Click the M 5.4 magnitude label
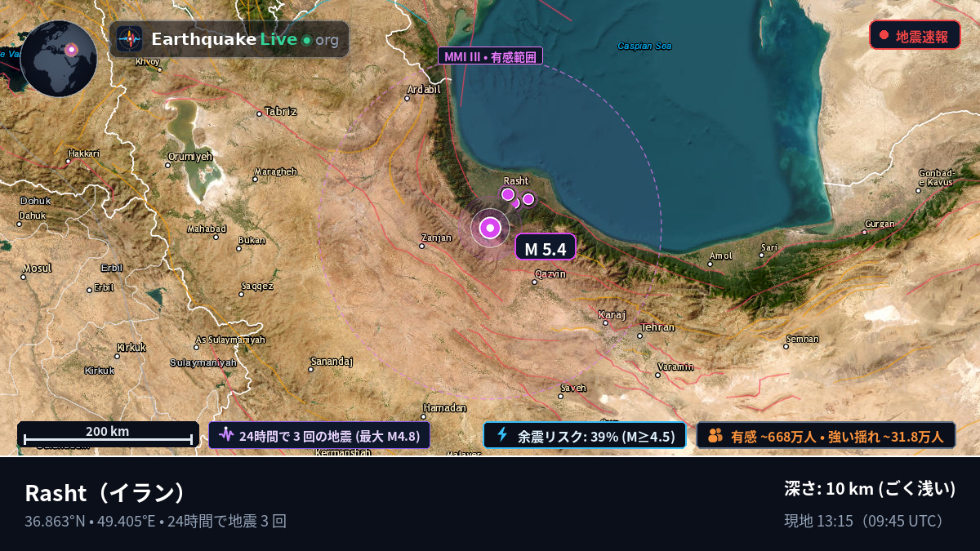The height and width of the screenshot is (551, 980). [x=546, y=247]
